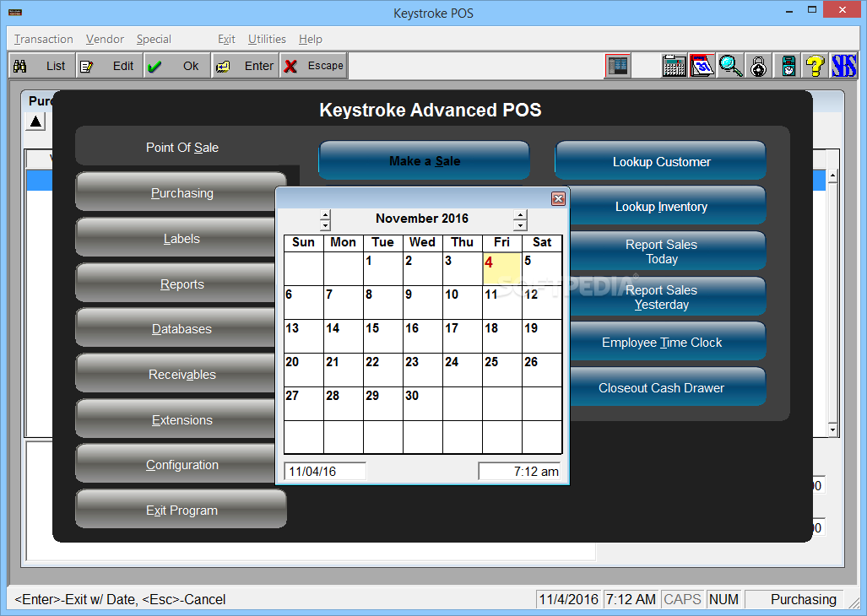Click the SBS logo icon
The height and width of the screenshot is (616, 867).
[843, 66]
